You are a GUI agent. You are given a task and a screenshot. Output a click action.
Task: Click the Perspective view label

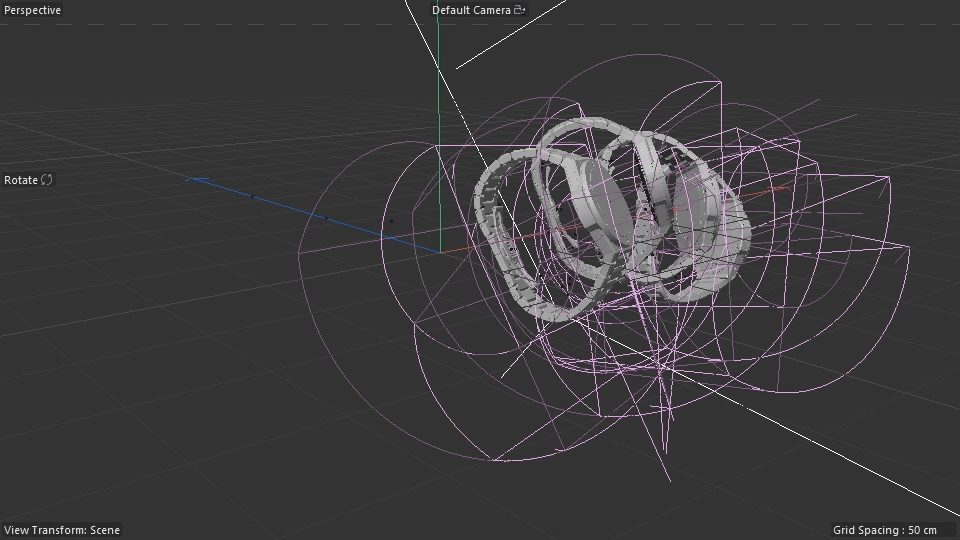pos(32,10)
